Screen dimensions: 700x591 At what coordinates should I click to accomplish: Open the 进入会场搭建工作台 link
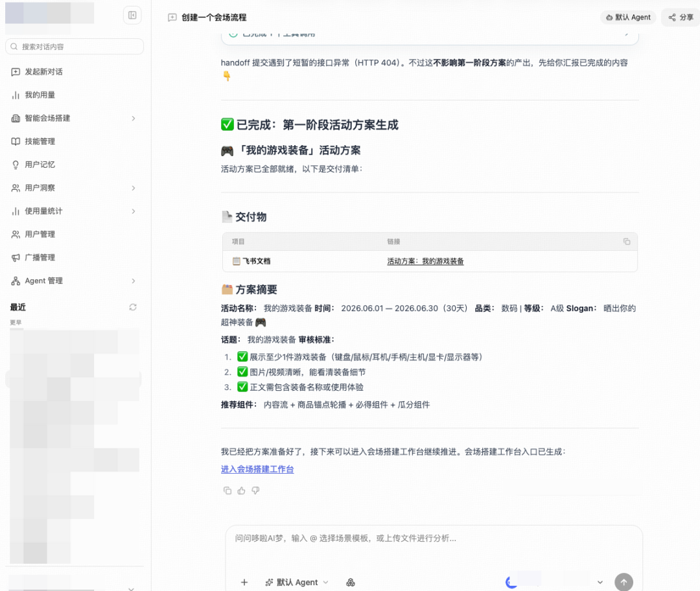click(257, 469)
